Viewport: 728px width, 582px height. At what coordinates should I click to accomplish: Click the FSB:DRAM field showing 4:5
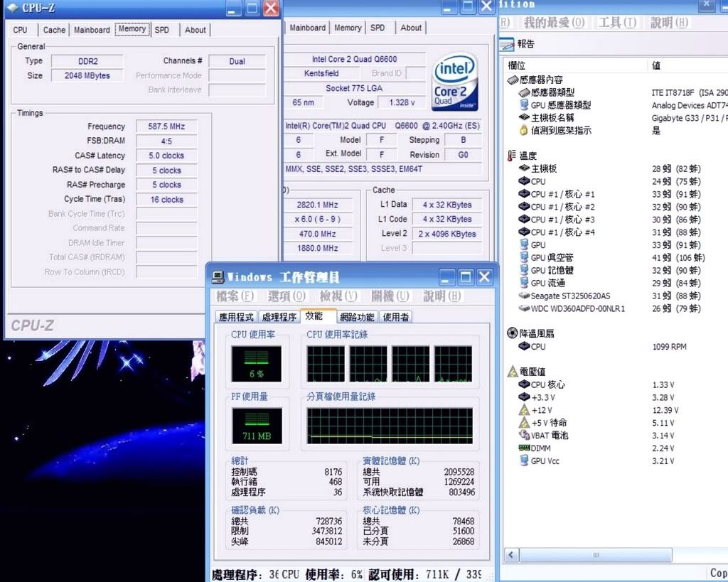pyautogui.click(x=166, y=141)
